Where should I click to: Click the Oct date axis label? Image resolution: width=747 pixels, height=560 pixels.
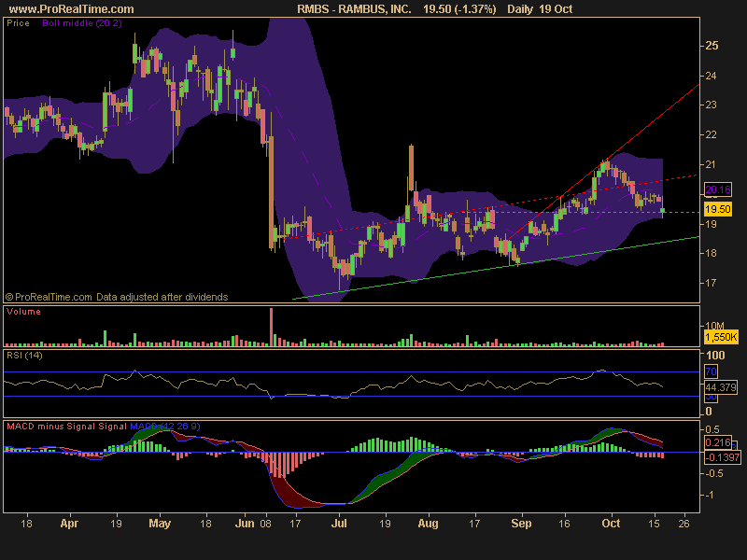coord(611,524)
